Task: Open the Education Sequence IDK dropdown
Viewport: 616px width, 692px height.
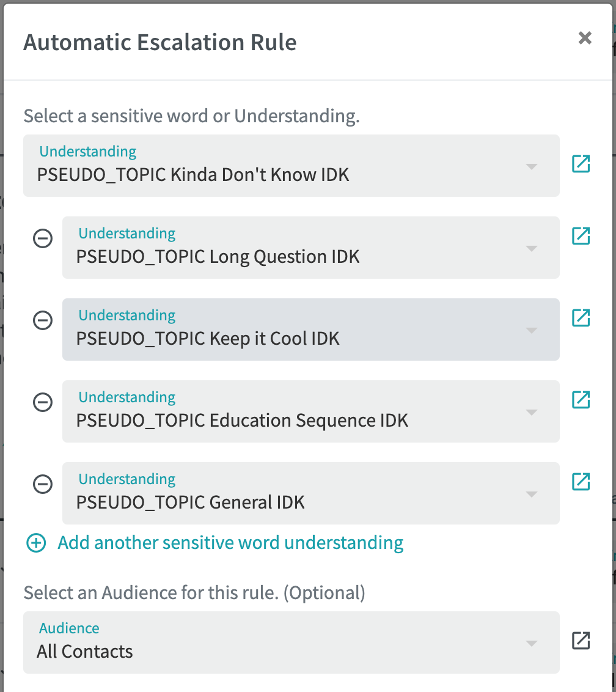Action: point(310,411)
